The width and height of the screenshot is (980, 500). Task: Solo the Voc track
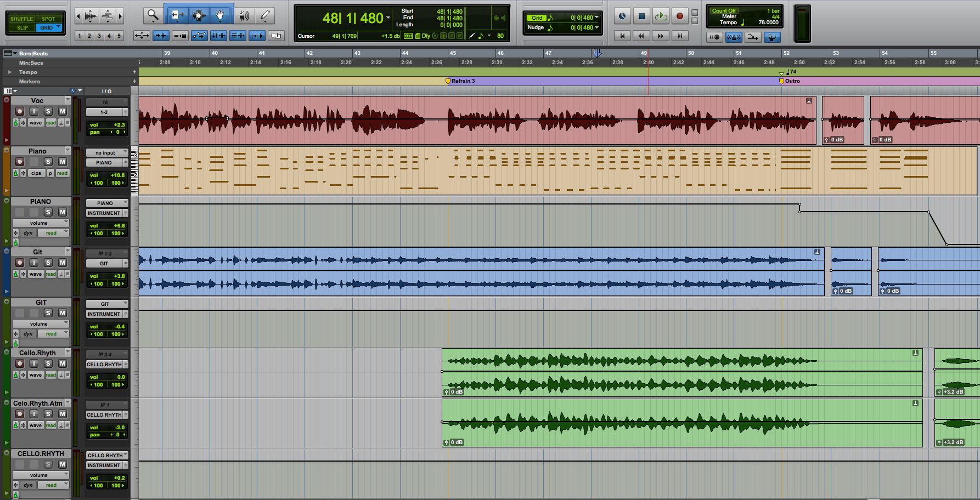(48, 111)
